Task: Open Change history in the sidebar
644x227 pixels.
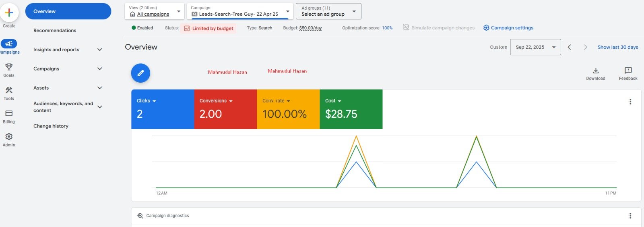Action: point(51,126)
